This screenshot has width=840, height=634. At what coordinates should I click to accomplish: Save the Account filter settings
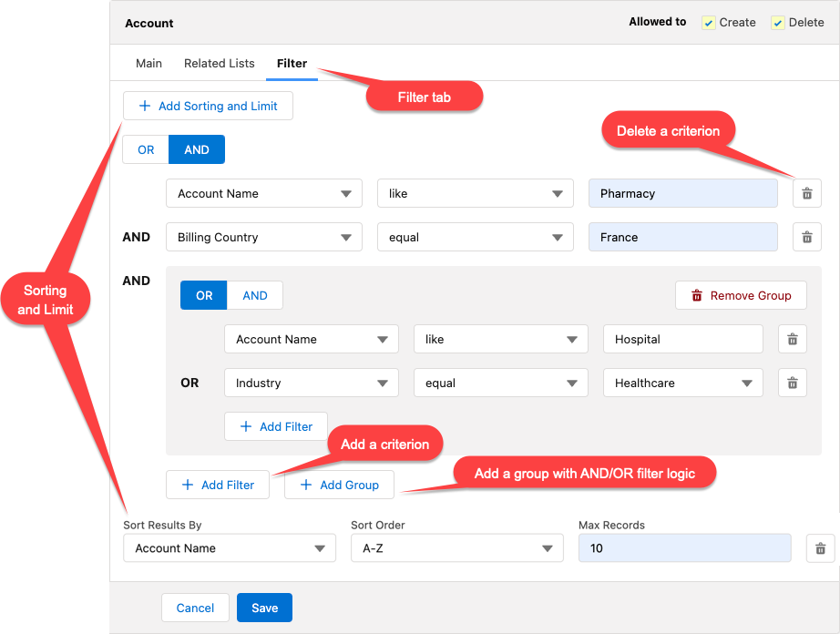[264, 608]
